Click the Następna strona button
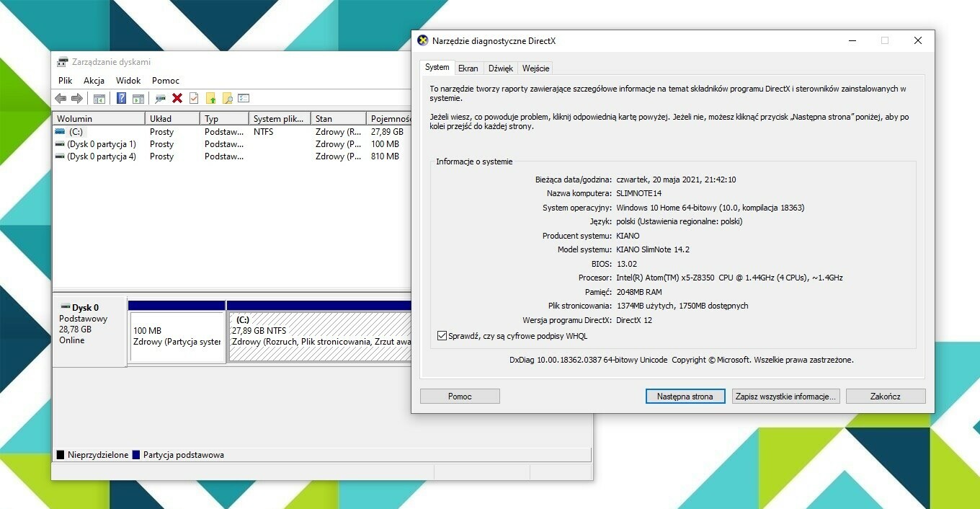This screenshot has height=509, width=980. pos(685,397)
